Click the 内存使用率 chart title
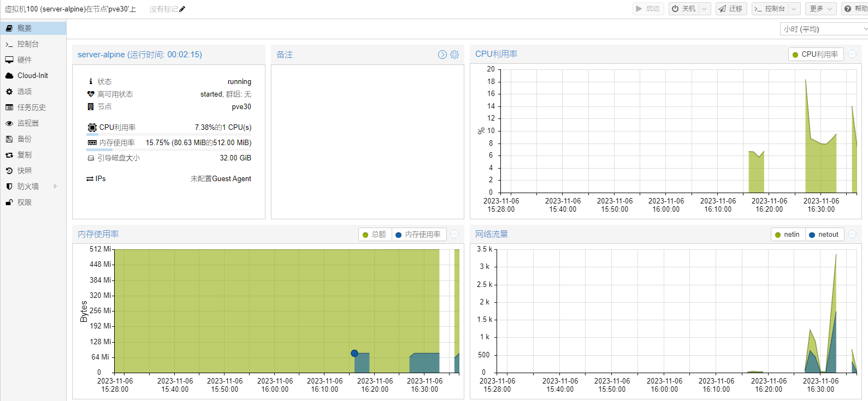Screen dimensions: 868x401 pos(98,234)
